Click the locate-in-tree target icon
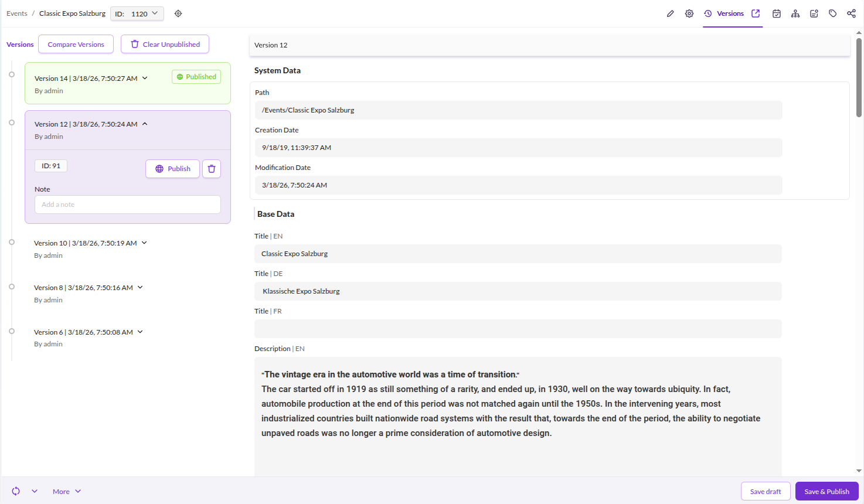Viewport: 864px width, 504px height. pos(178,13)
